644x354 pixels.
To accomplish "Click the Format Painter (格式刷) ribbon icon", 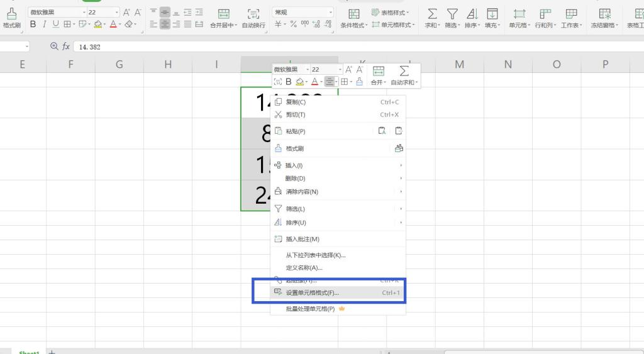I will click(x=12, y=17).
